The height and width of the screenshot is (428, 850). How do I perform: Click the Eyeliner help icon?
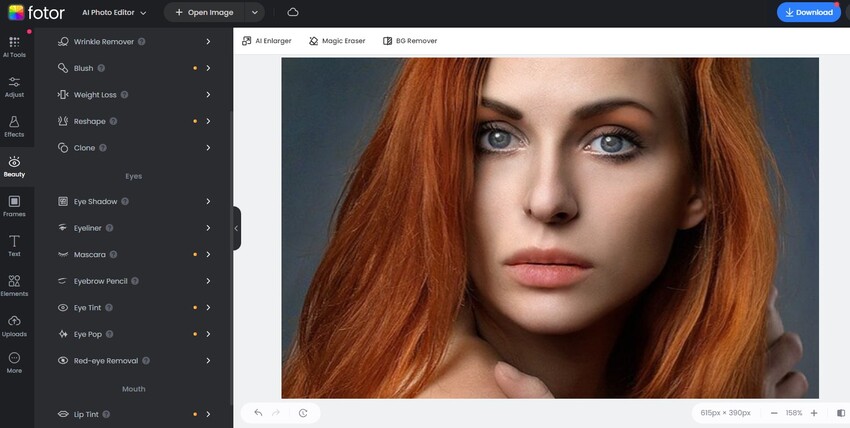click(110, 228)
